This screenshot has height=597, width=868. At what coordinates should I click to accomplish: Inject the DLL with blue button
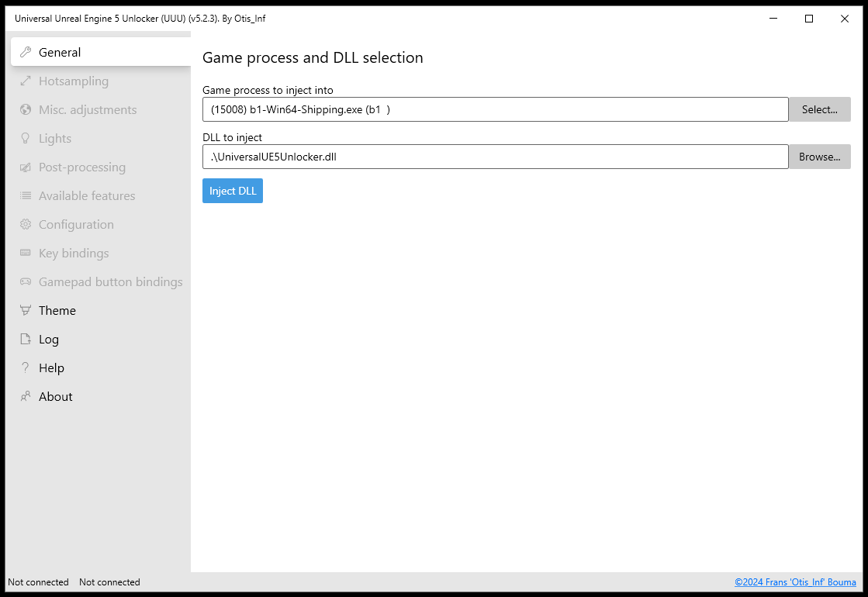pos(233,191)
